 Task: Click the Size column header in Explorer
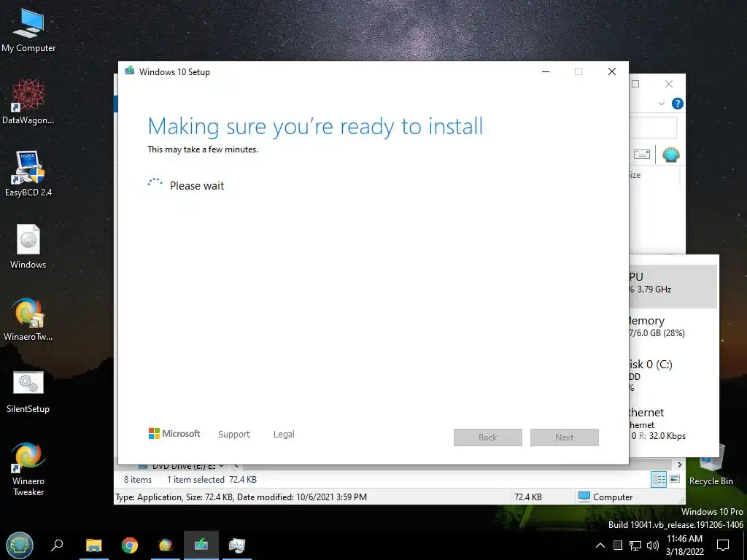tap(635, 175)
